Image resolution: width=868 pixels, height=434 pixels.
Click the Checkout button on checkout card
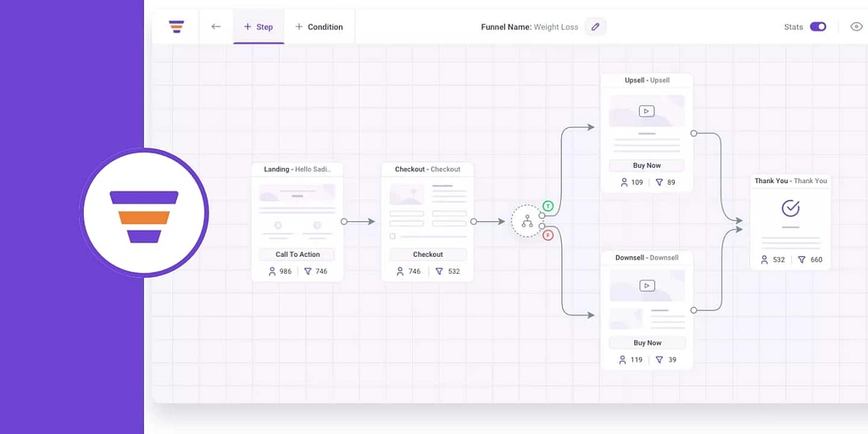pos(427,254)
